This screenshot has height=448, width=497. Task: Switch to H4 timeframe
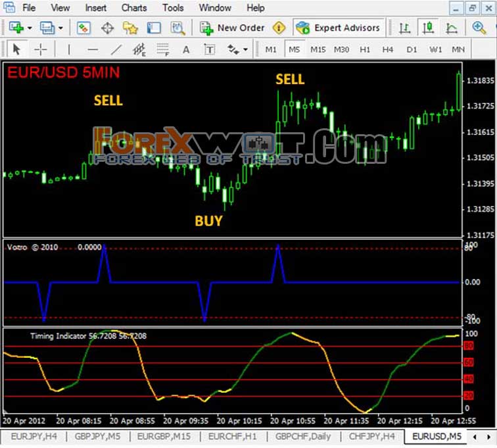click(x=388, y=49)
